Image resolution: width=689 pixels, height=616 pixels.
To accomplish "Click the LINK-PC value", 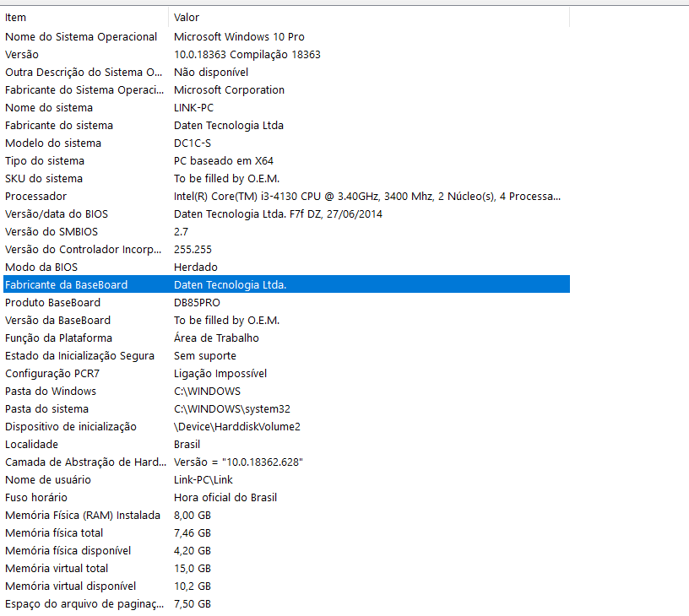I will click(193, 107).
